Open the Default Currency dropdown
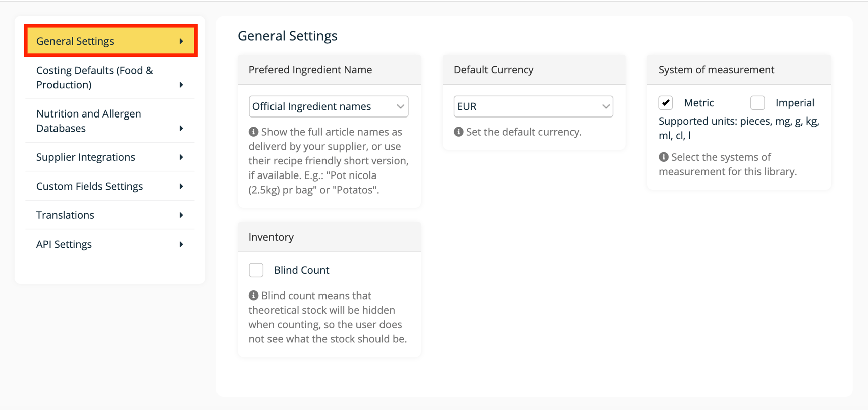This screenshot has height=410, width=868. 533,106
